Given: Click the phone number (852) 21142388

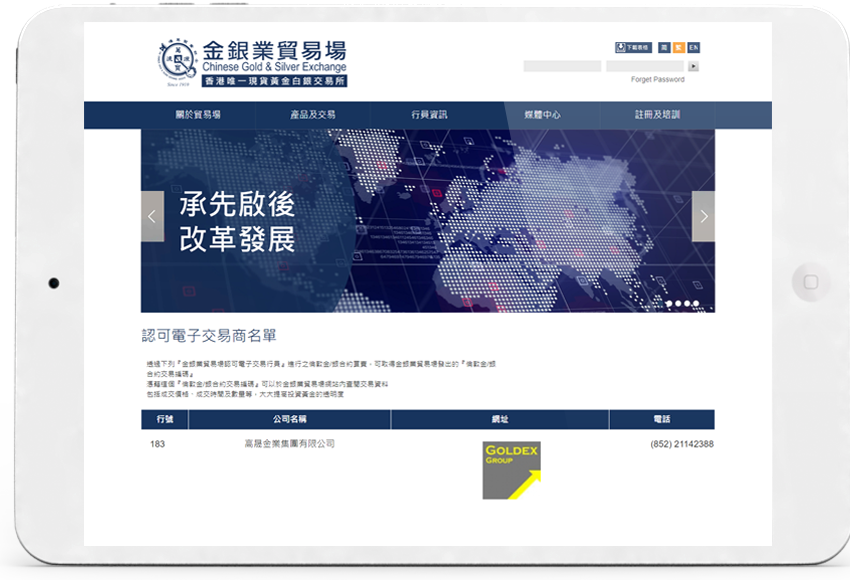Looking at the screenshot, I should (x=682, y=444).
